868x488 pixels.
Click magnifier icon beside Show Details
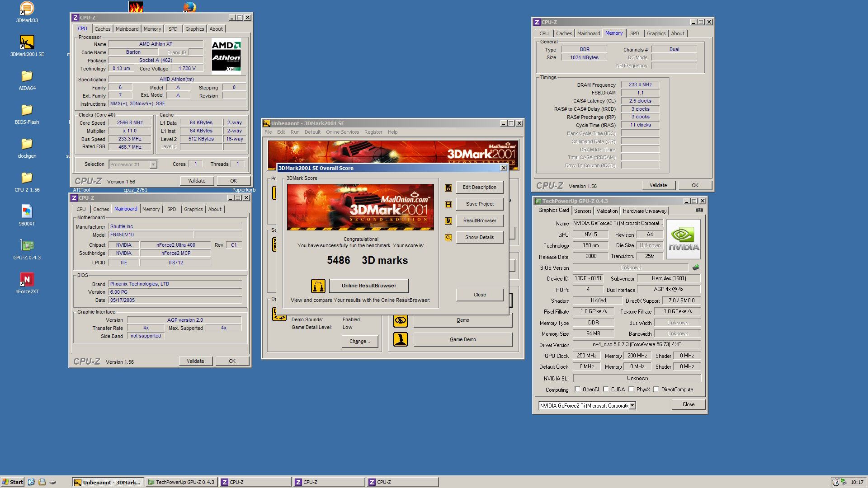click(448, 238)
